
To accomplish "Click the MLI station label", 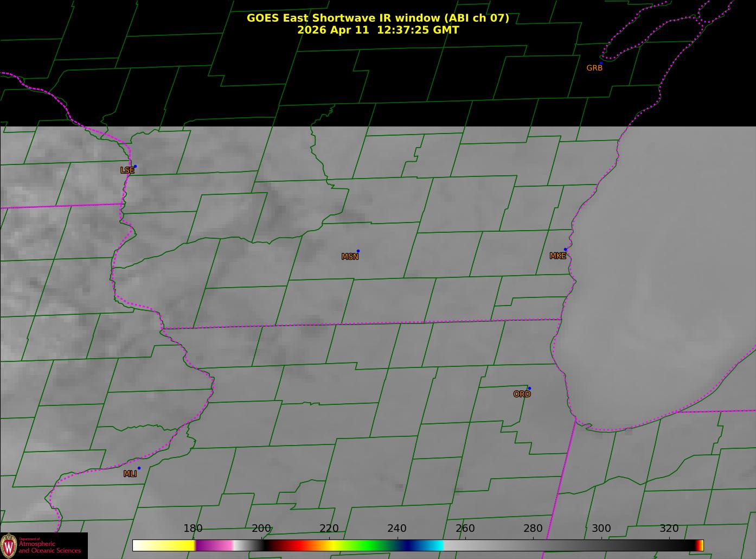I will pos(130,474).
